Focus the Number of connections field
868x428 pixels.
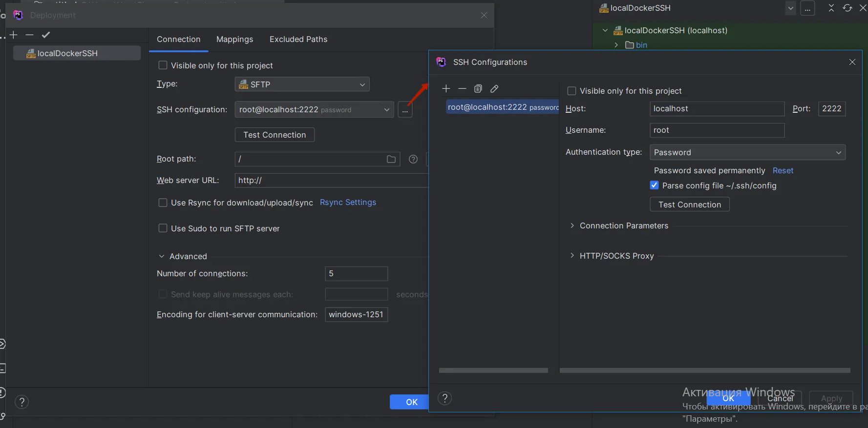[x=357, y=274]
